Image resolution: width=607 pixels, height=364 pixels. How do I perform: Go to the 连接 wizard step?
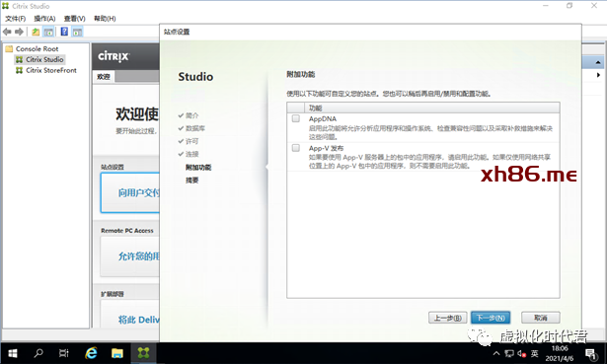(192, 154)
